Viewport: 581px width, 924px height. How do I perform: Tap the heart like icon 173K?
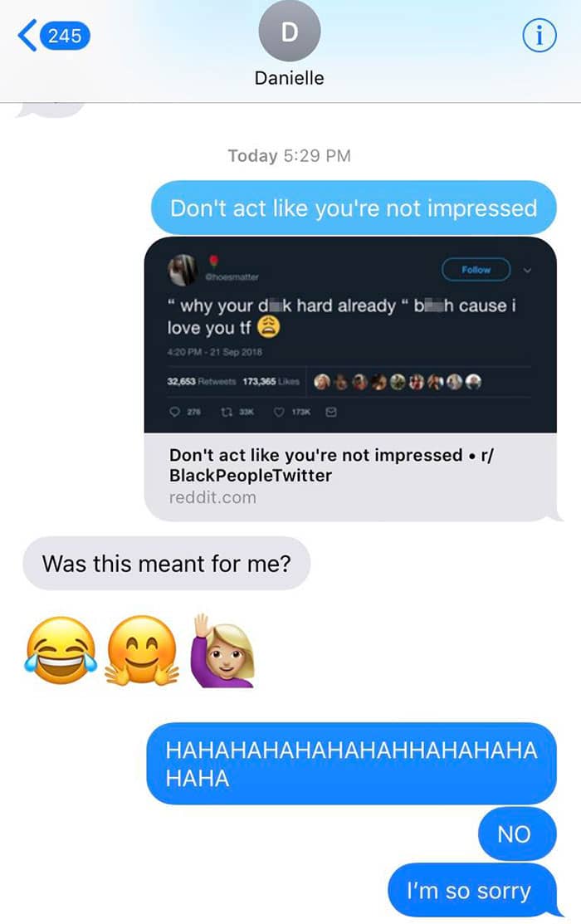pos(280,412)
